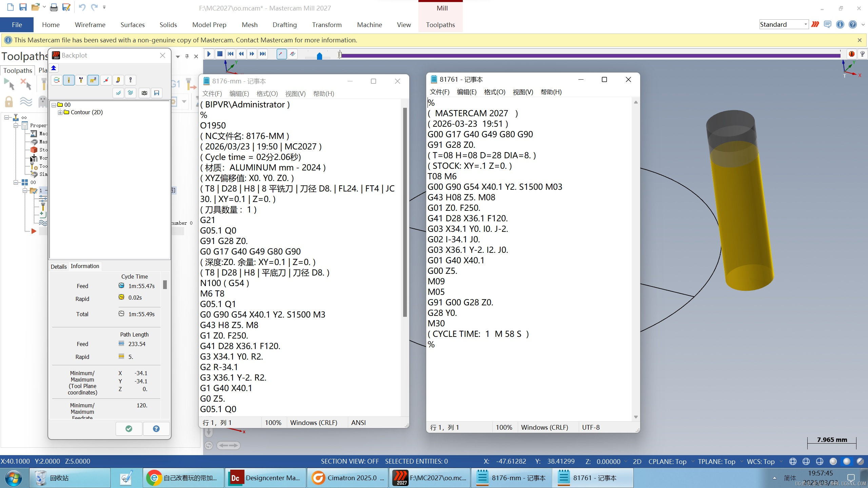Click the New file icon in quick access
The height and width of the screenshot is (488, 868).
pos(11,7)
